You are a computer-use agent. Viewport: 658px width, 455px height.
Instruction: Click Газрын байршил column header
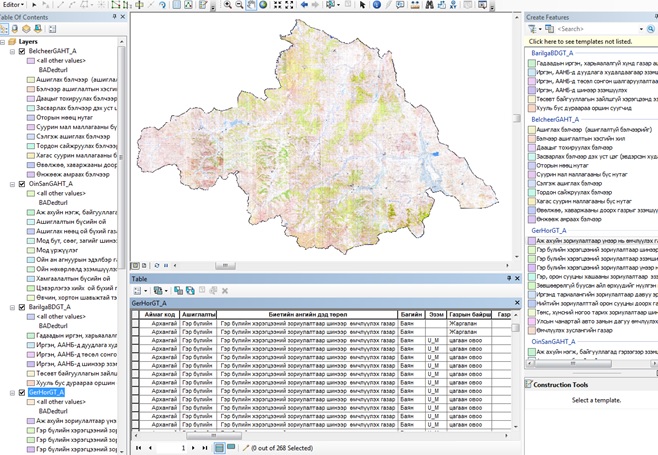coord(469,314)
